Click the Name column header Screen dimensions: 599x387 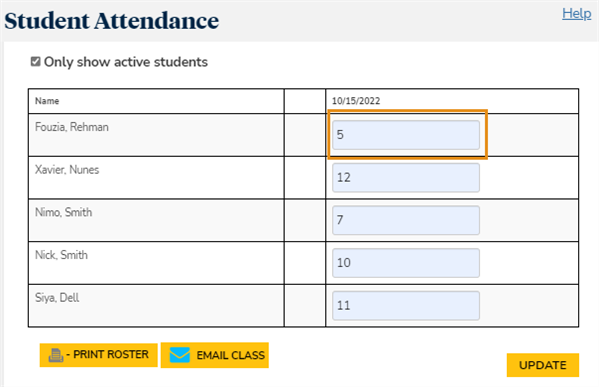point(47,101)
